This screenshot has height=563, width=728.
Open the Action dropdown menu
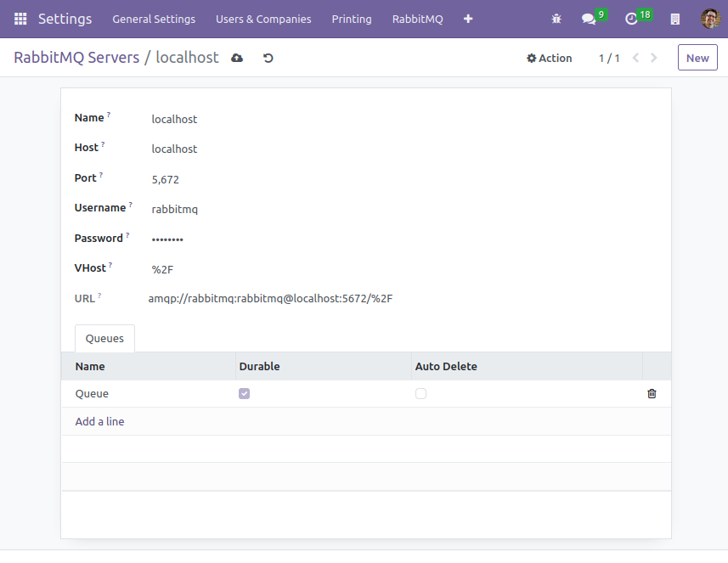coord(550,58)
